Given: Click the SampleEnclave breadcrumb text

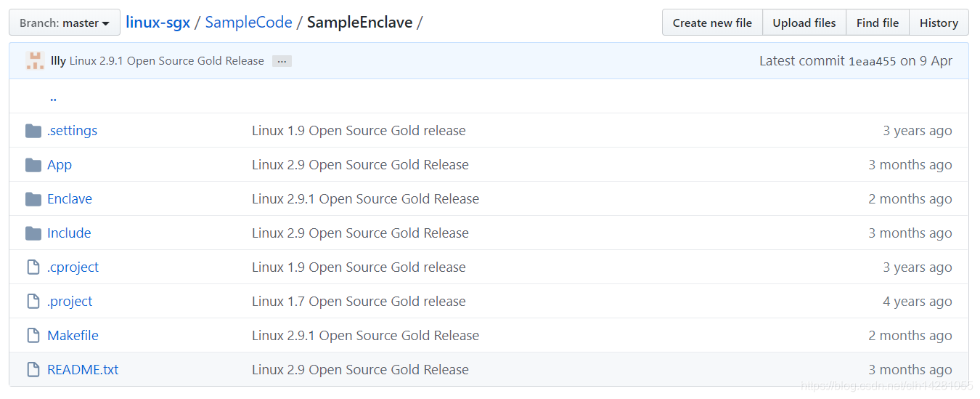Looking at the screenshot, I should (359, 23).
